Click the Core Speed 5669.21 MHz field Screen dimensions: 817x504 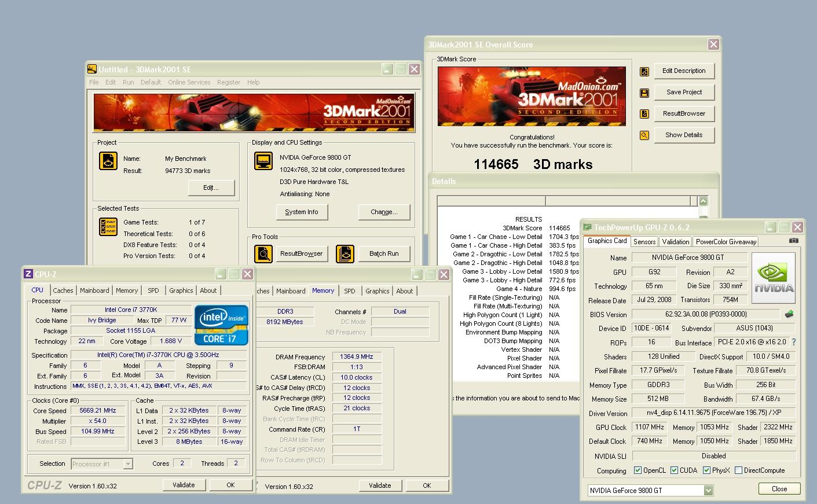[x=98, y=410]
